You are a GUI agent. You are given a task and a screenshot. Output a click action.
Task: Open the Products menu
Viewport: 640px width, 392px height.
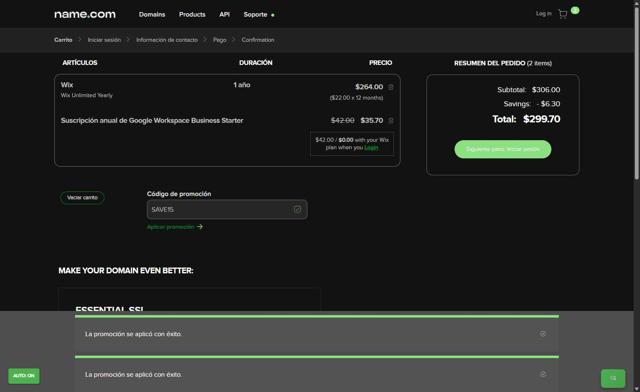pyautogui.click(x=192, y=14)
